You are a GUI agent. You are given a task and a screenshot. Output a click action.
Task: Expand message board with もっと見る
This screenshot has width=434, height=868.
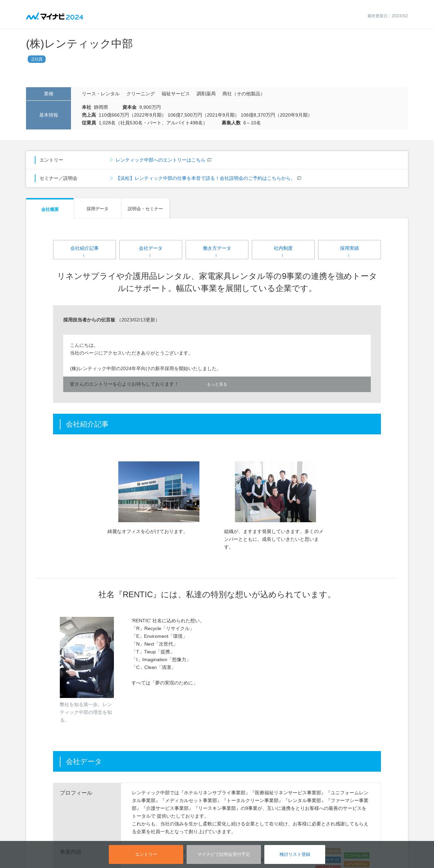(217, 384)
